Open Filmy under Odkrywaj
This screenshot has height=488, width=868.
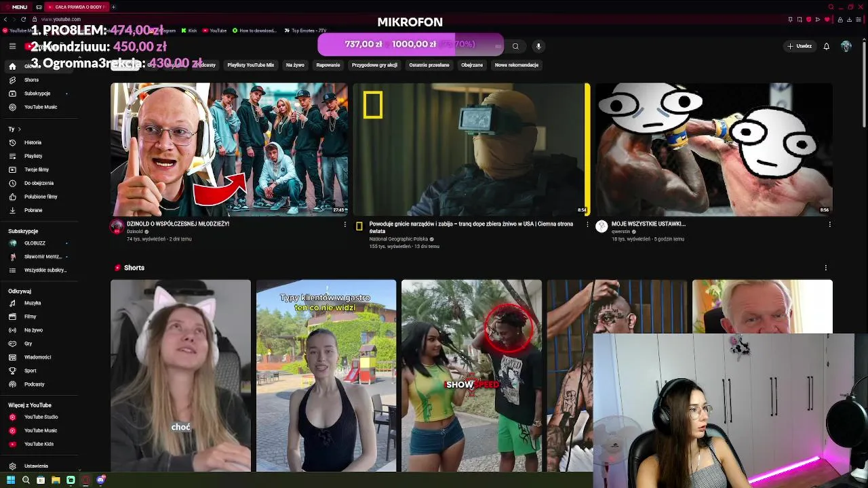pyautogui.click(x=38, y=317)
